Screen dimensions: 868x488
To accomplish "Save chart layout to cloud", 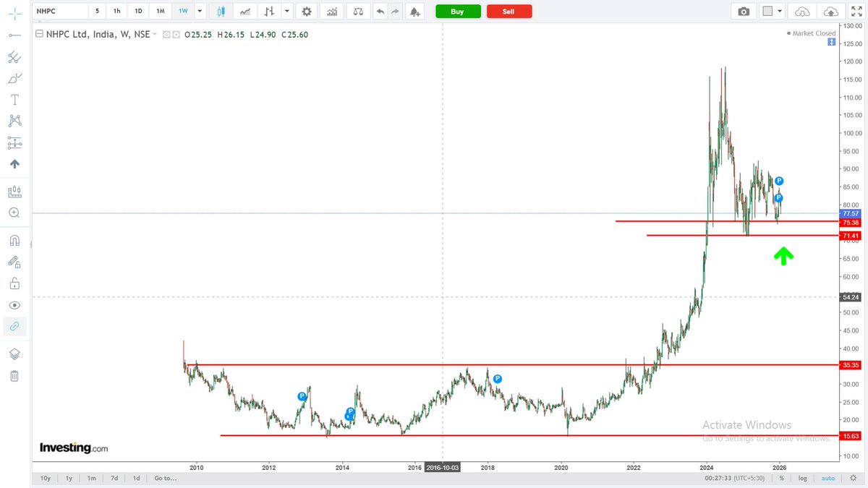I will tap(832, 12).
